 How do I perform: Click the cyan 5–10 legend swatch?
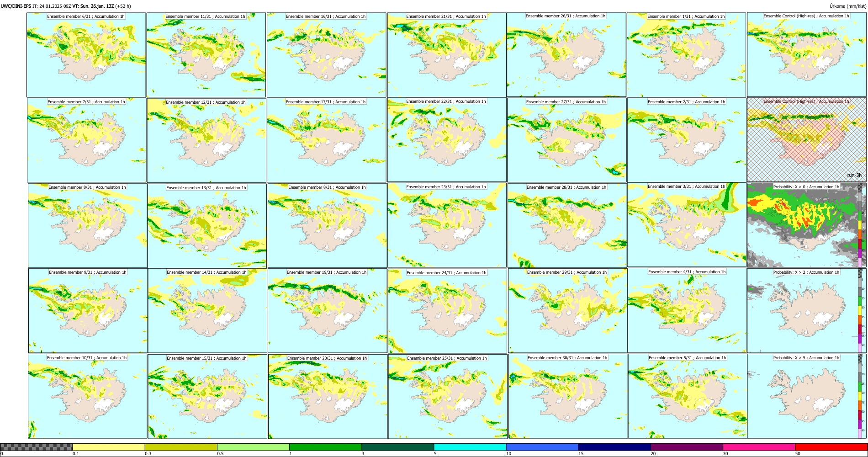tap(470, 447)
